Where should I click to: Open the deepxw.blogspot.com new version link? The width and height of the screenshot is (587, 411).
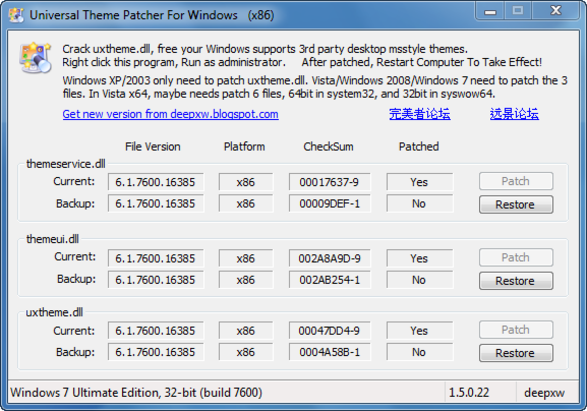pyautogui.click(x=170, y=114)
